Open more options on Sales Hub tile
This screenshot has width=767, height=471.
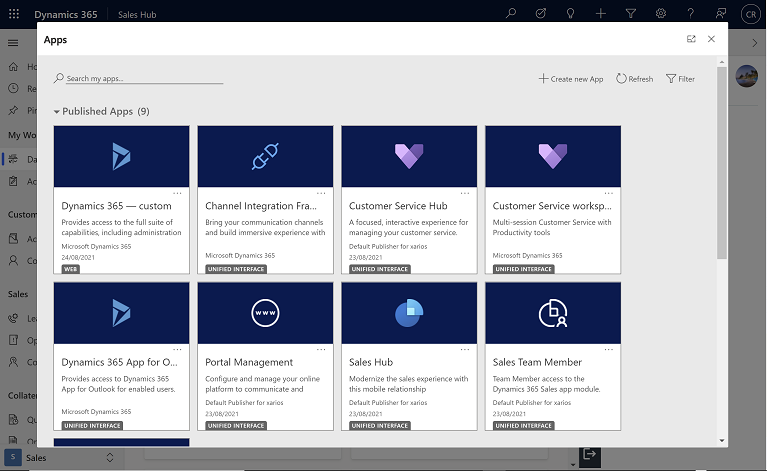(465, 349)
